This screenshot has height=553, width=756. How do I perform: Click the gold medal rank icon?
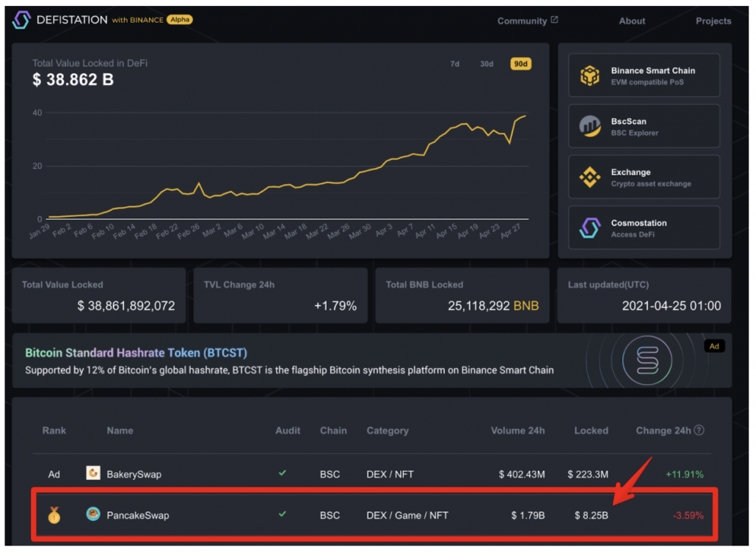(54, 515)
